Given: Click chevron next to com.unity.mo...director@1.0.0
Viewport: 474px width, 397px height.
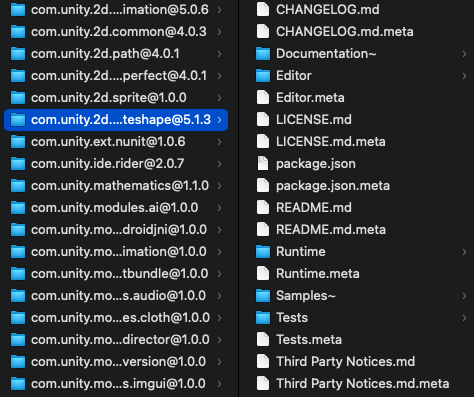Looking at the screenshot, I should 219,340.
